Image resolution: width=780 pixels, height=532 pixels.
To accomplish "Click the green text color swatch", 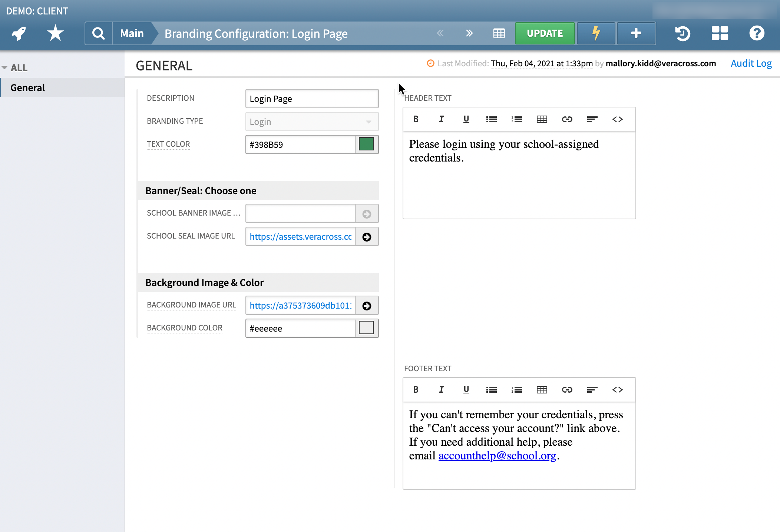I will [366, 144].
